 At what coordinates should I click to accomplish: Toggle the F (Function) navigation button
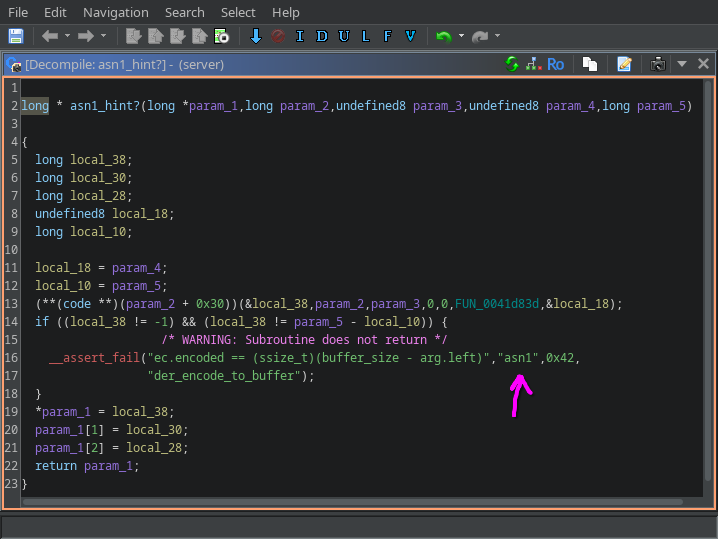(x=387, y=36)
